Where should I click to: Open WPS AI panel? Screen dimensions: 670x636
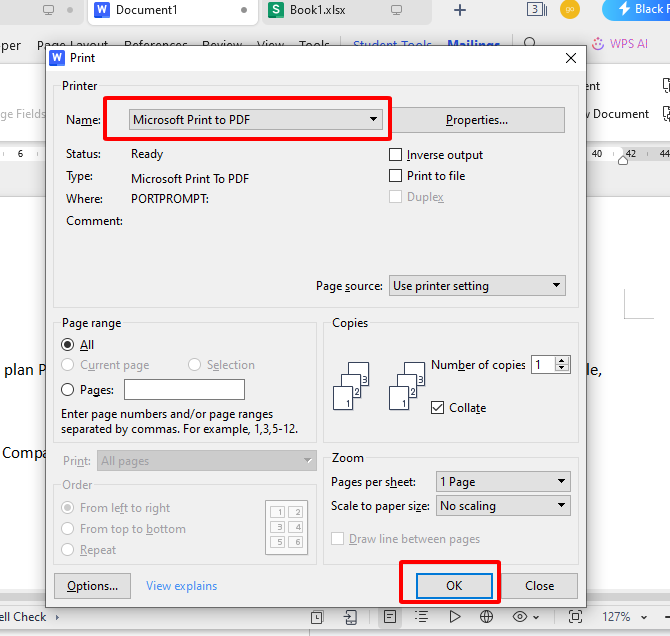[620, 43]
